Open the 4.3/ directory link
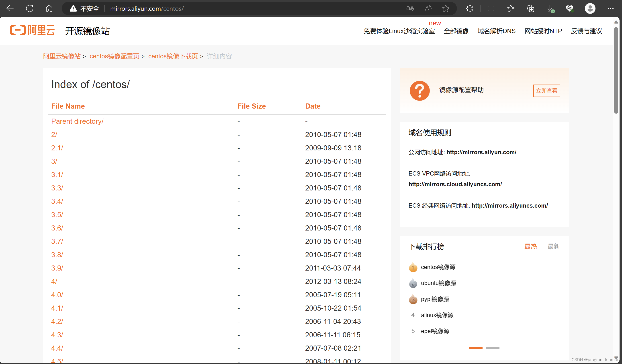 (x=57, y=335)
